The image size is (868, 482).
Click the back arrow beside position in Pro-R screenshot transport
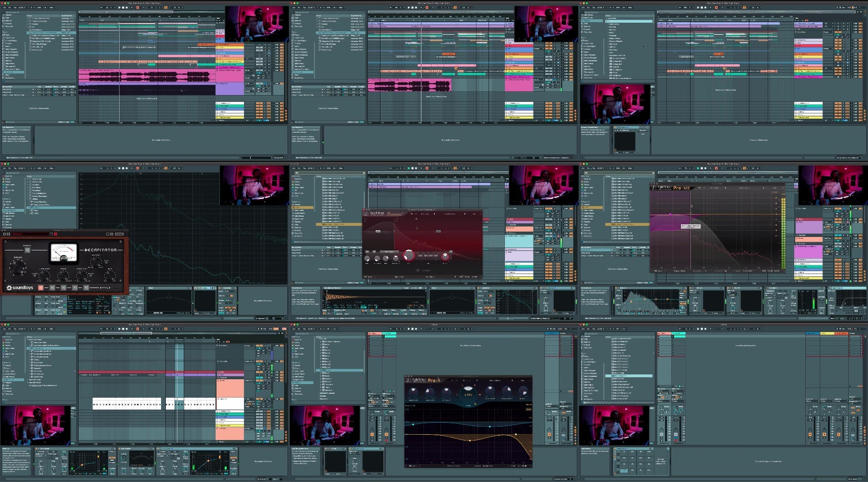391,329
